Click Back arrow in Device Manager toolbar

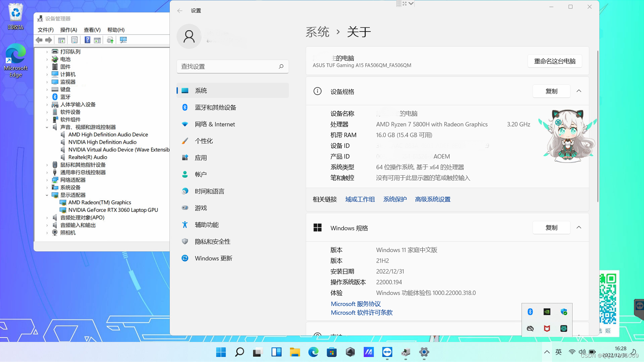coord(39,40)
